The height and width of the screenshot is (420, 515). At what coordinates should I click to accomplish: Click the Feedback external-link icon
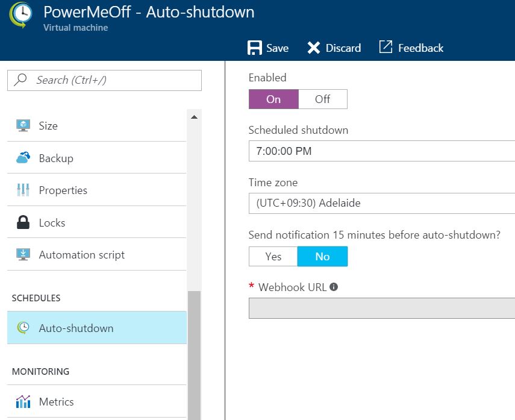point(385,47)
